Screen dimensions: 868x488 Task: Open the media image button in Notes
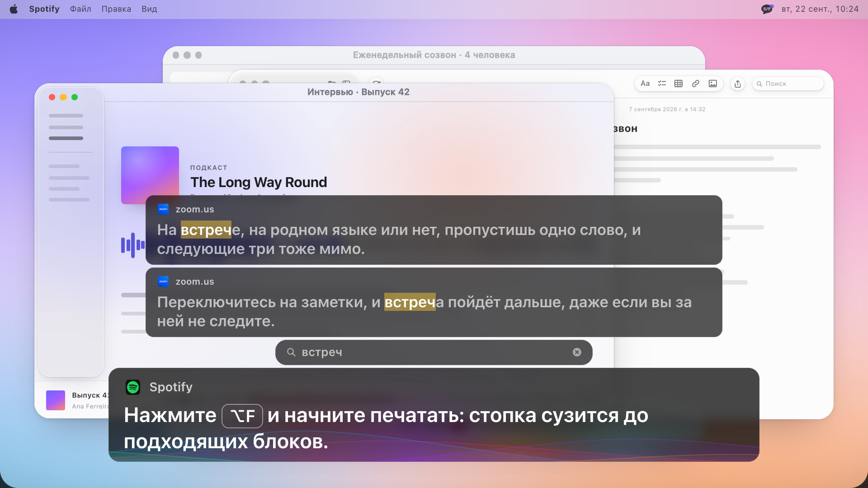click(713, 84)
